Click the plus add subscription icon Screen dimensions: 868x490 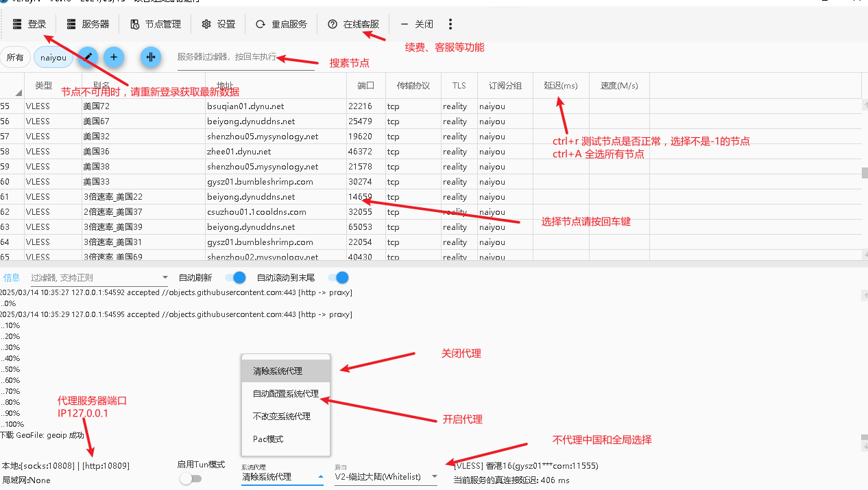[114, 58]
